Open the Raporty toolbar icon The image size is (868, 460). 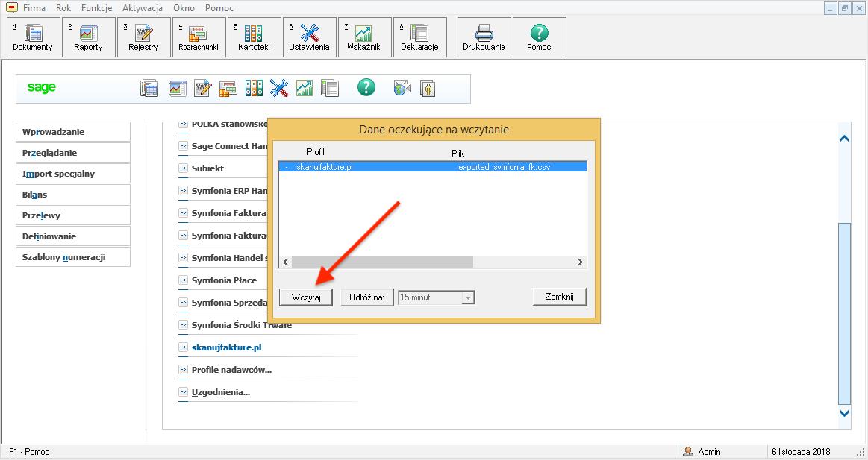(88, 37)
